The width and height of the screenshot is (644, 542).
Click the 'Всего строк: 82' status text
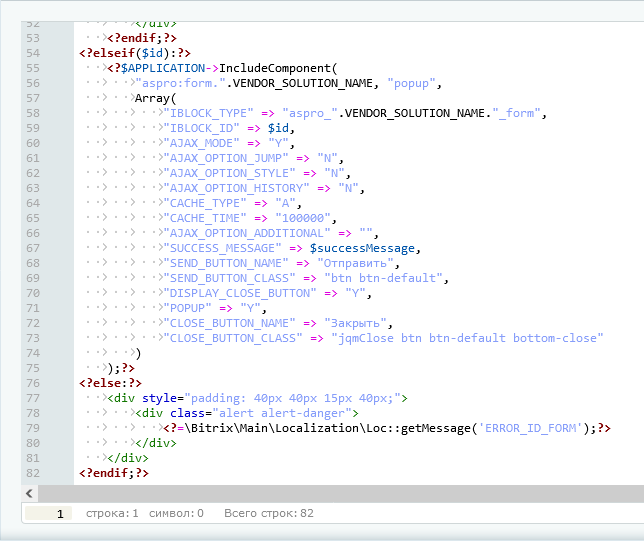tap(269, 513)
